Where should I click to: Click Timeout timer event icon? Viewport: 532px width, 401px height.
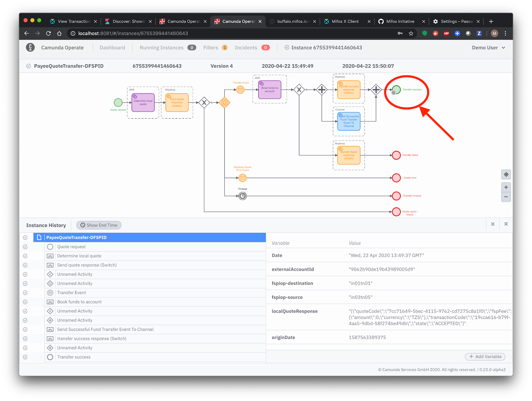pos(243,196)
